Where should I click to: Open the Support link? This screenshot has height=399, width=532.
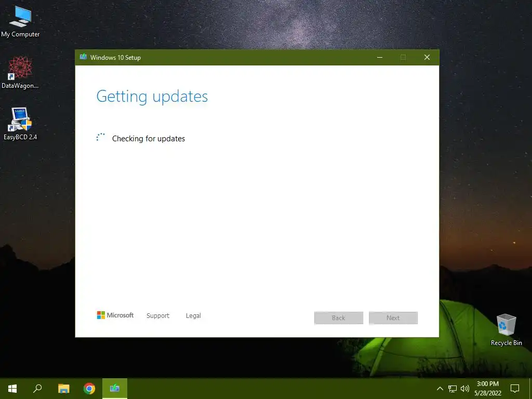click(158, 315)
